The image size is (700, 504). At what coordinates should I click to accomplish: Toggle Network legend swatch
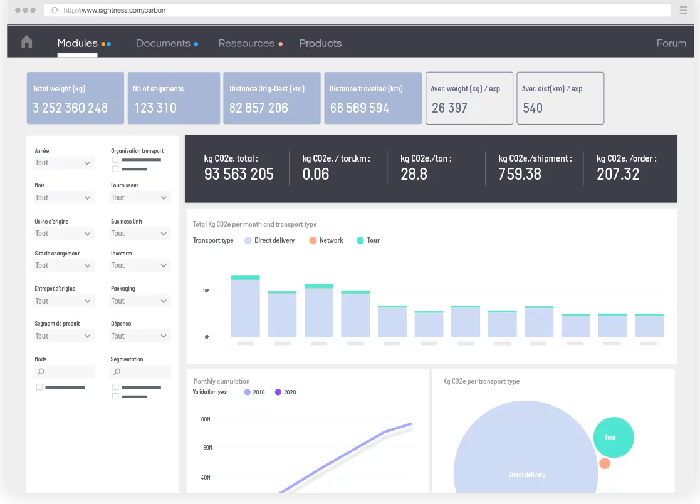[x=313, y=241]
